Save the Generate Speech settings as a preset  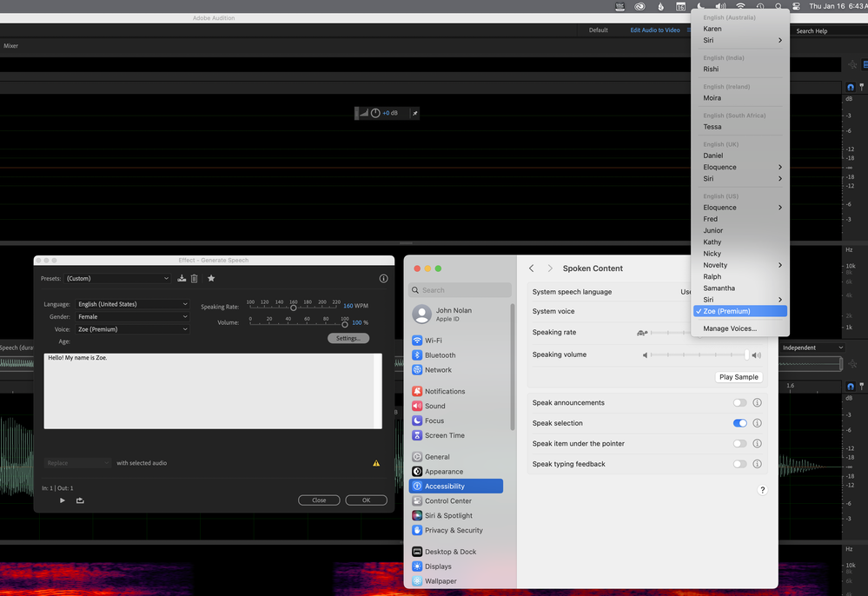tap(182, 278)
